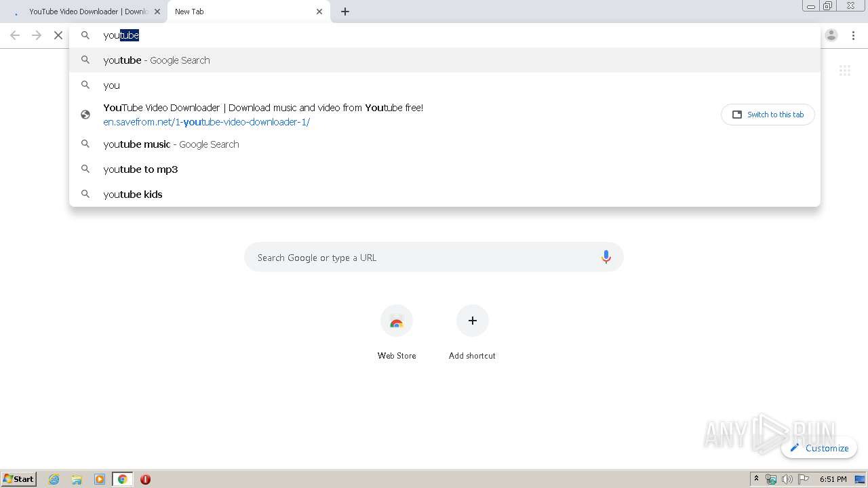Open a new tab with plus button
Image resolution: width=868 pixels, height=488 pixels.
(x=345, y=12)
